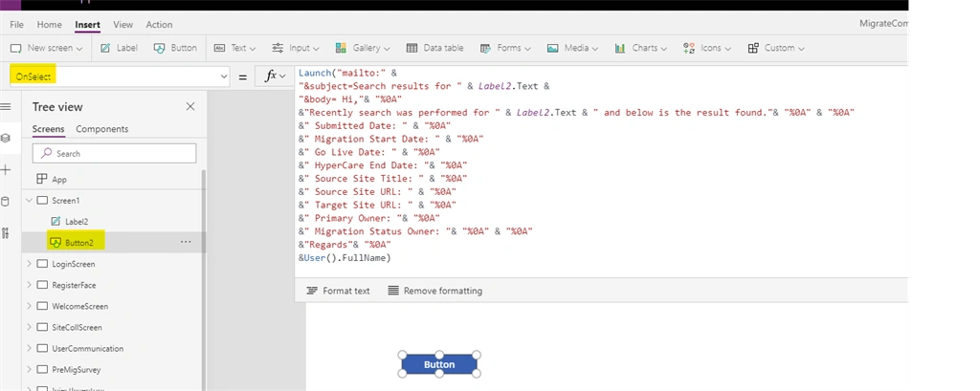Insert a Button control from ribbon
This screenshot has width=980, height=391.
[x=176, y=48]
